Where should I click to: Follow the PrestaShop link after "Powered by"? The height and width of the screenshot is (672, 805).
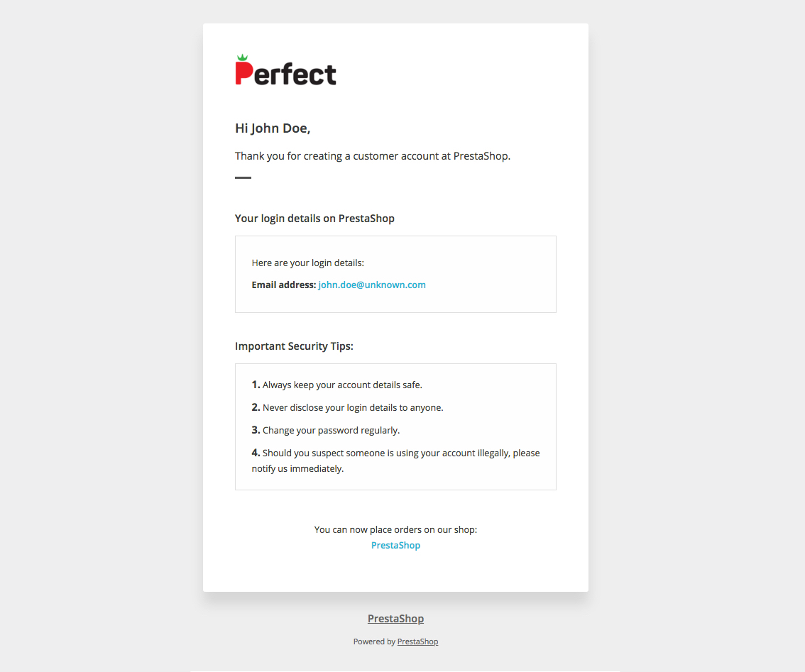click(x=417, y=641)
